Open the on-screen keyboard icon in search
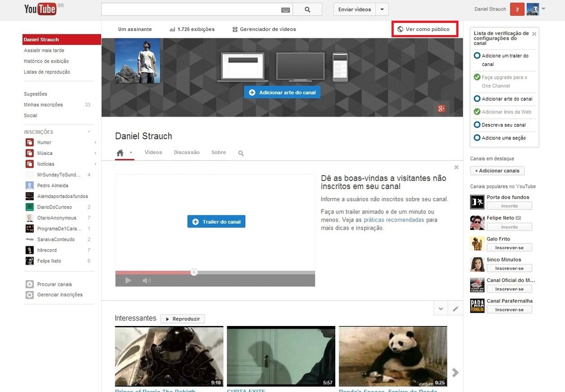565x392 pixels. (x=285, y=10)
